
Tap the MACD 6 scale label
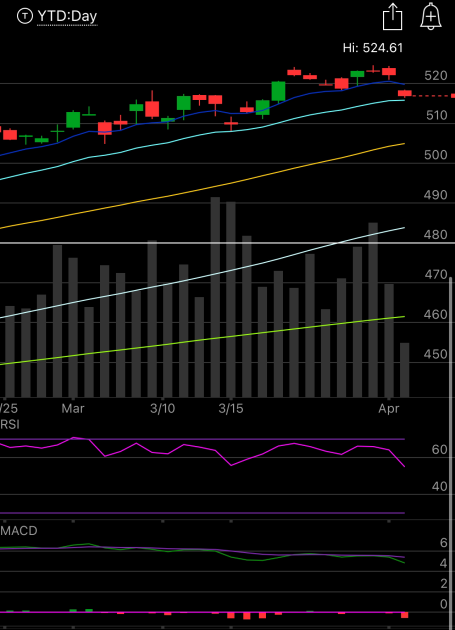point(443,543)
